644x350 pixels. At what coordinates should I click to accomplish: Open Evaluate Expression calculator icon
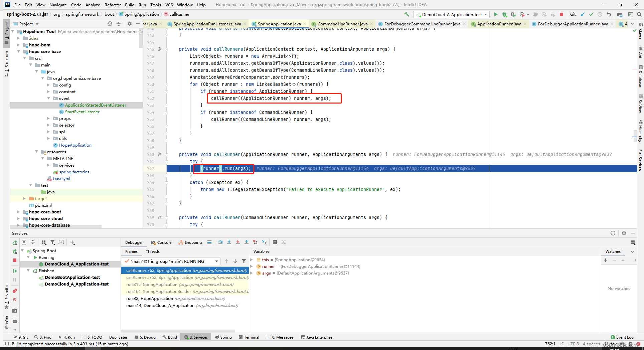coord(275,242)
